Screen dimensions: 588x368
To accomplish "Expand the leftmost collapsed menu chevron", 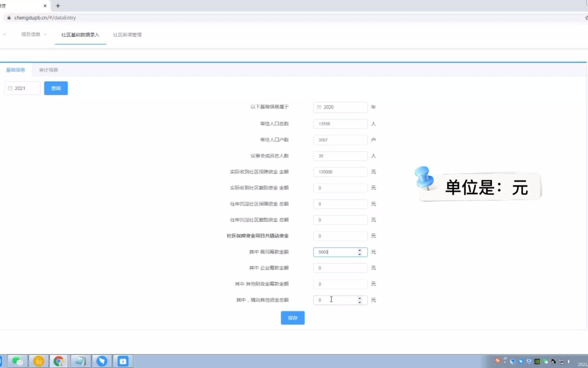I will coord(4,34).
